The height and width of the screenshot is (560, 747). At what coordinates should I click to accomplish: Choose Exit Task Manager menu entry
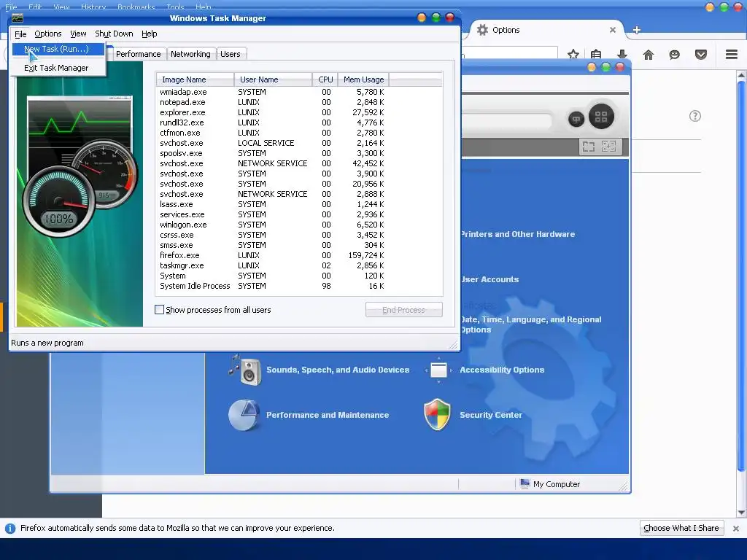coord(56,68)
